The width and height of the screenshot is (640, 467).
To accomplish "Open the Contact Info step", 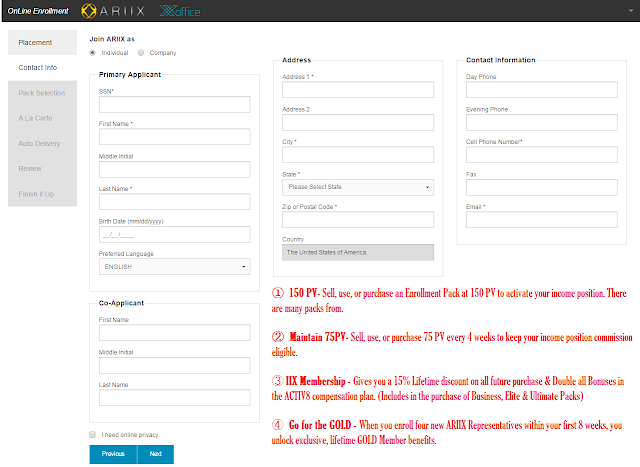I will 42,67.
